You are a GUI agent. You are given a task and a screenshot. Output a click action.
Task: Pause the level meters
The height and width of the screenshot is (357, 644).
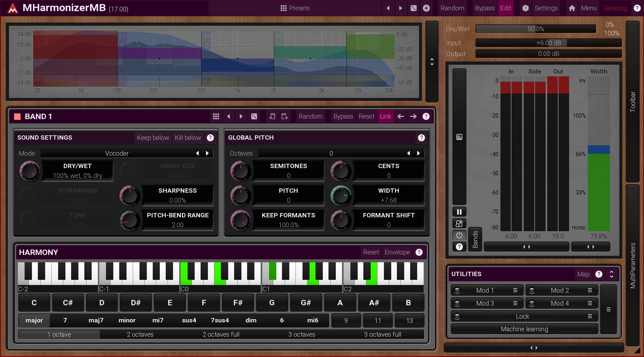459,212
